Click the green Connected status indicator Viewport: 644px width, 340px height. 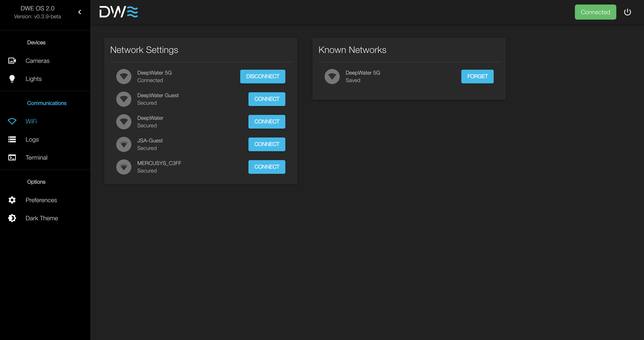coord(595,12)
